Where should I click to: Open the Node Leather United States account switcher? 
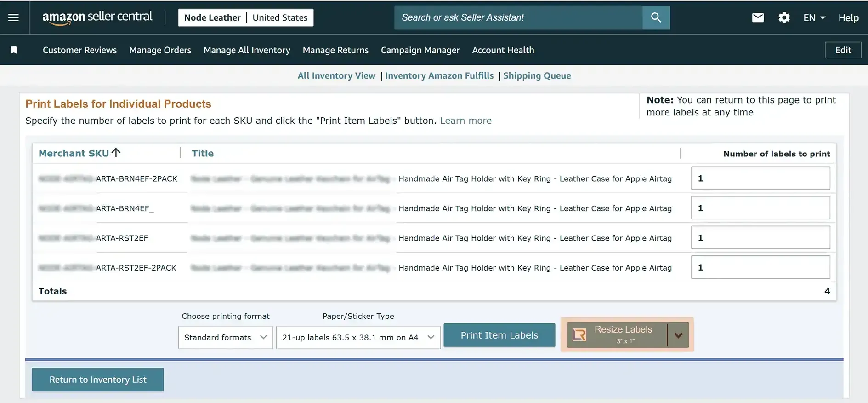coord(246,17)
